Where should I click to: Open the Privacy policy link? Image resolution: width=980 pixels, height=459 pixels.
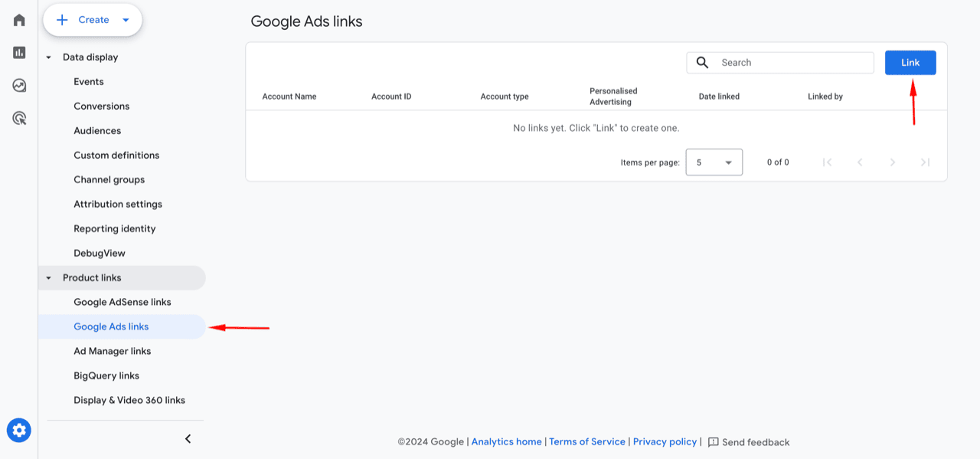(x=665, y=442)
